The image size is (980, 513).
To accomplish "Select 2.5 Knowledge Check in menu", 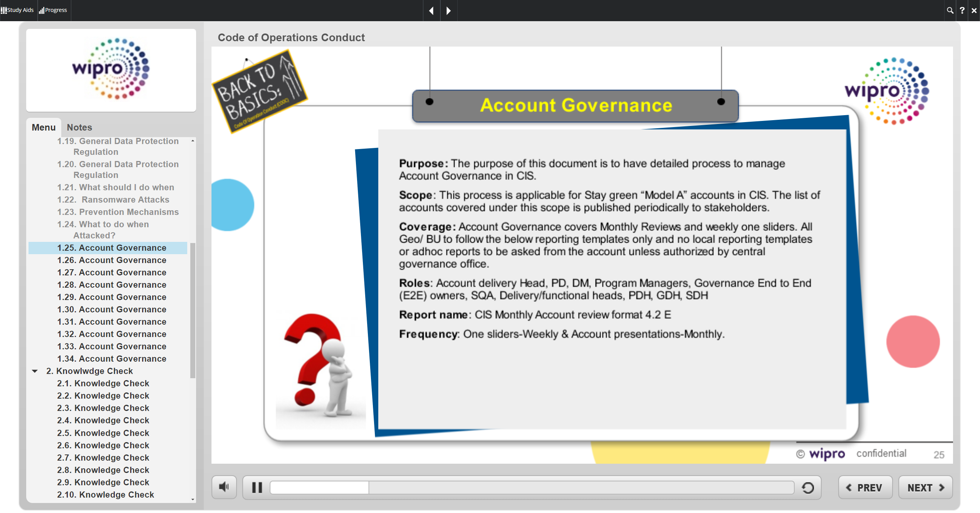I will point(103,433).
